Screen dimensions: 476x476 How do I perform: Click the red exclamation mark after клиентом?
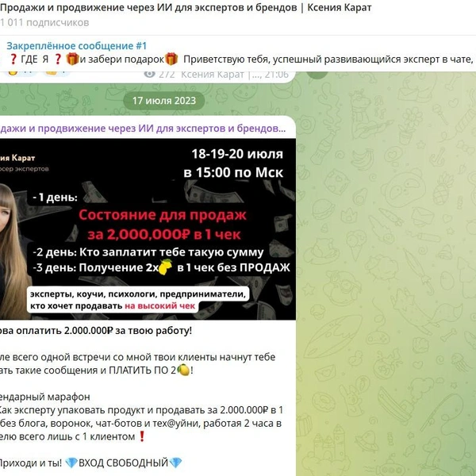[x=142, y=436]
